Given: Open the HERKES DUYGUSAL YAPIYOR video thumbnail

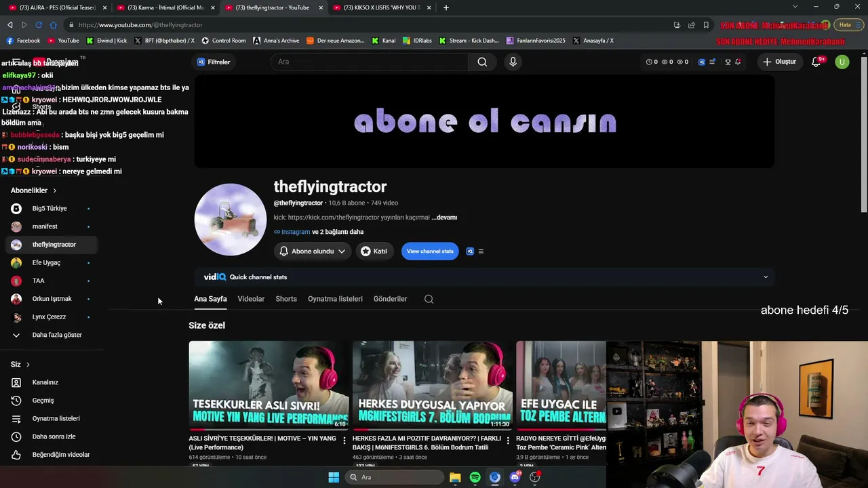Looking at the screenshot, I should 433,386.
